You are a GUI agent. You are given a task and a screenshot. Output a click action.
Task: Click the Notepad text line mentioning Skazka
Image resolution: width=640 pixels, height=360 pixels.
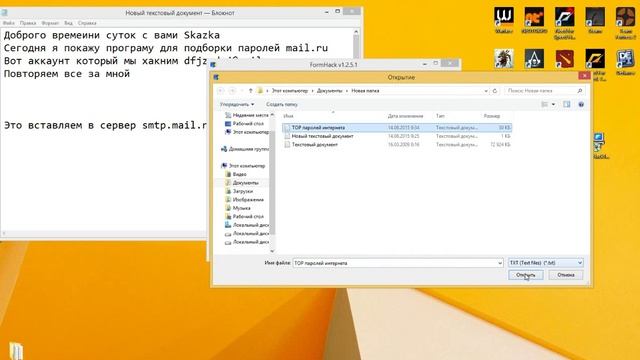[x=112, y=35]
